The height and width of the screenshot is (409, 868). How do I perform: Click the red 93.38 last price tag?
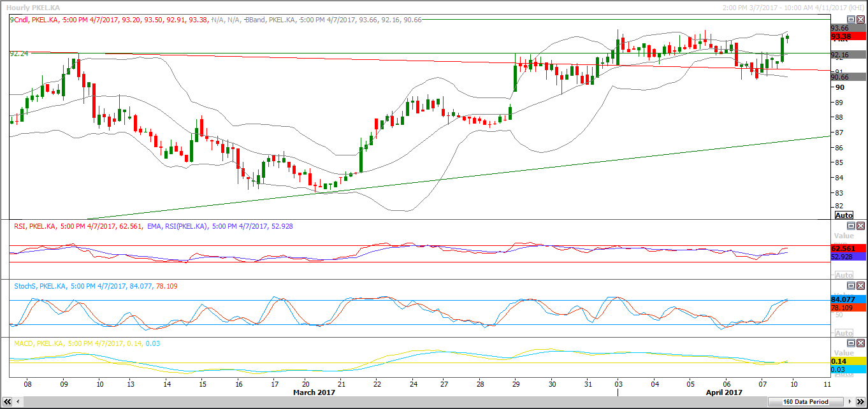pyautogui.click(x=848, y=36)
